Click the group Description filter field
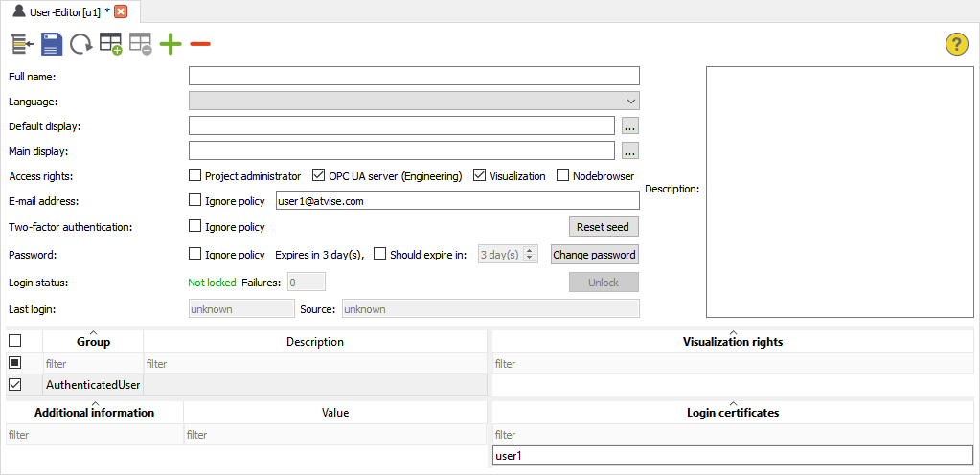 [315, 364]
